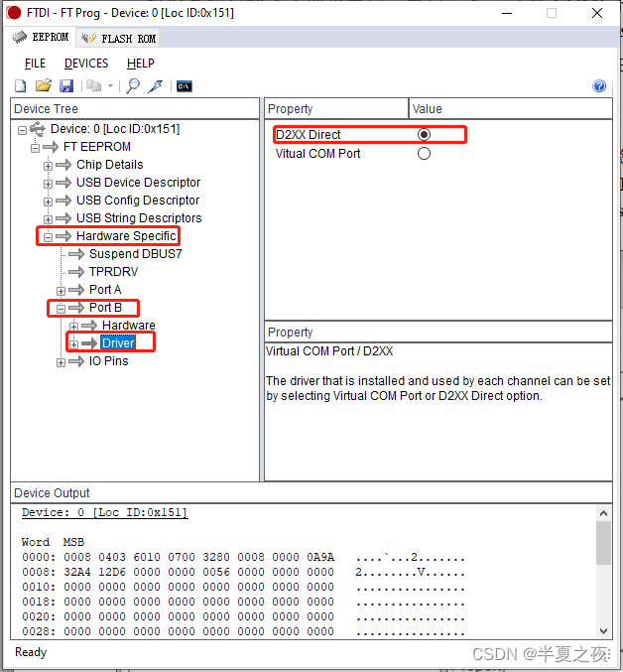Viewport: 623px width, 672px height.
Task: Select the FT EEPROM tree item
Action: [97, 147]
